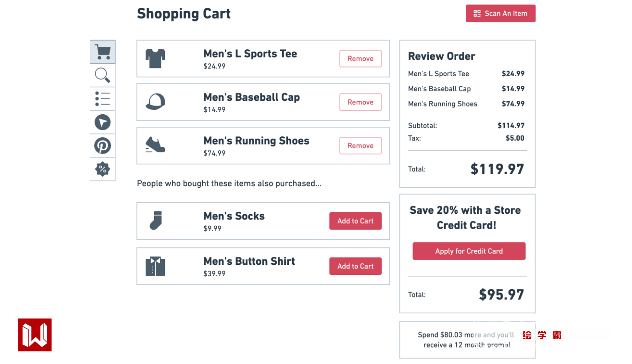Image resolution: width=632 pixels, height=364 pixels.
Task: Click the t-shirt icon for Sports Tee
Action: [155, 58]
